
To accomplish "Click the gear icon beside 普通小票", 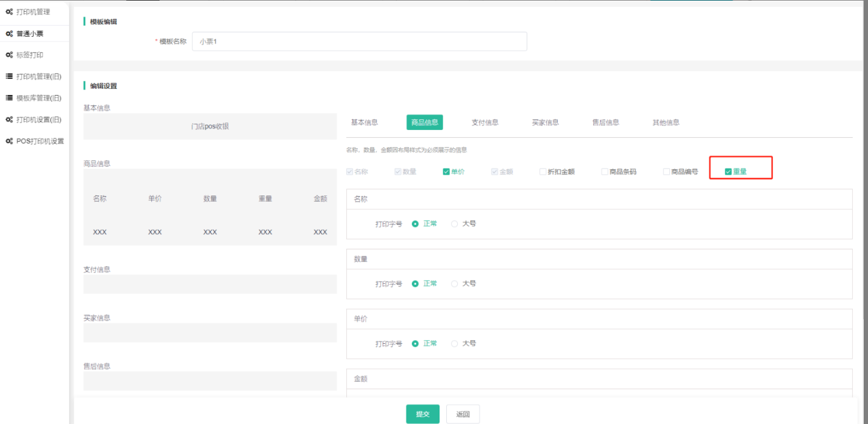I will tap(9, 34).
